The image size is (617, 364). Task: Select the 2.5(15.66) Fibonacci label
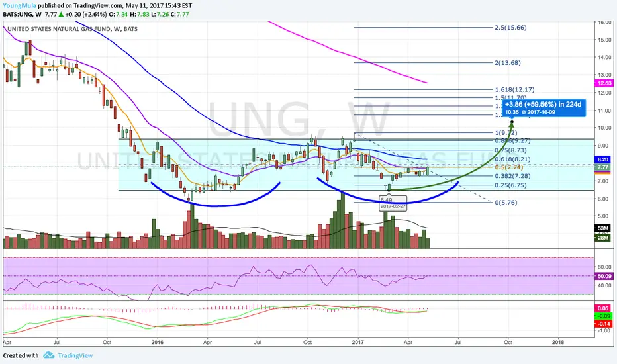510,28
